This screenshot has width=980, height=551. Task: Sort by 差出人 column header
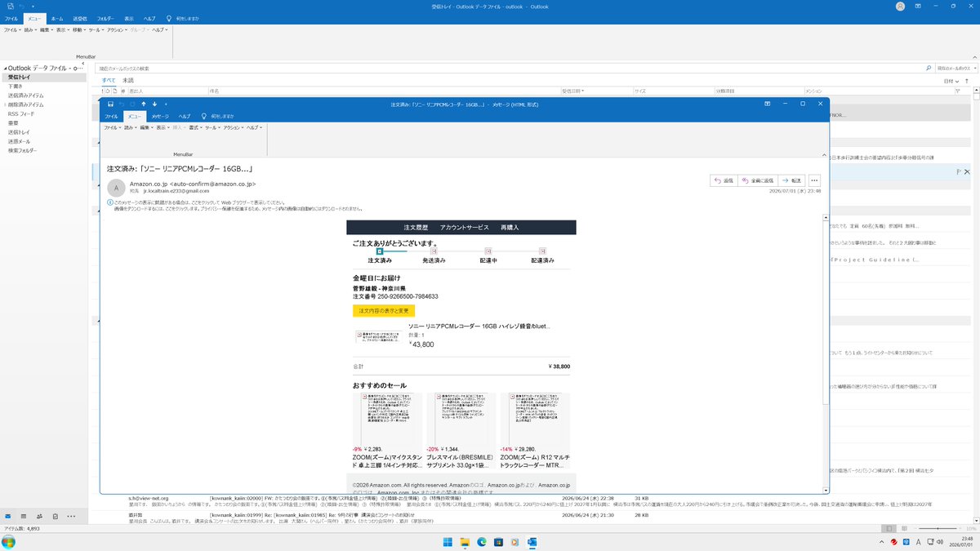point(136,91)
